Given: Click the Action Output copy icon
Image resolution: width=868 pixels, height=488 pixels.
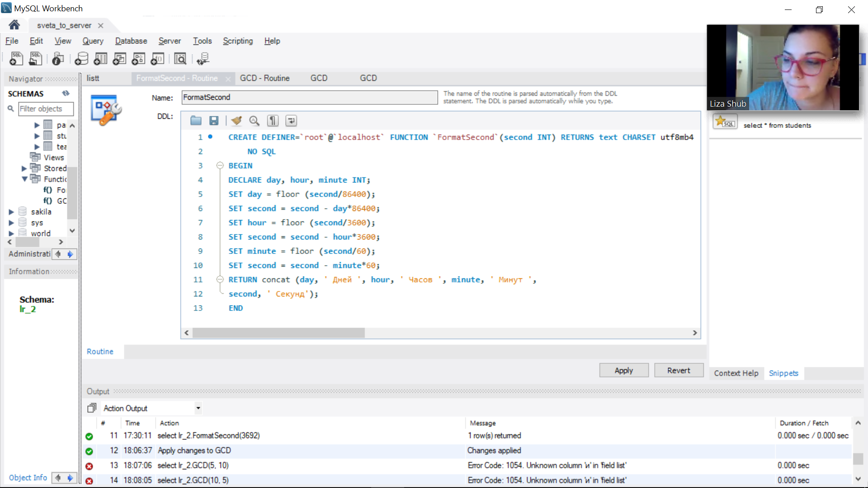Looking at the screenshot, I should click(x=92, y=408).
